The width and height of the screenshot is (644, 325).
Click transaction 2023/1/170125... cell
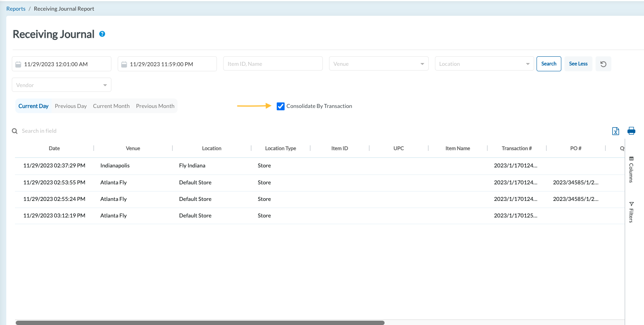[x=516, y=216]
